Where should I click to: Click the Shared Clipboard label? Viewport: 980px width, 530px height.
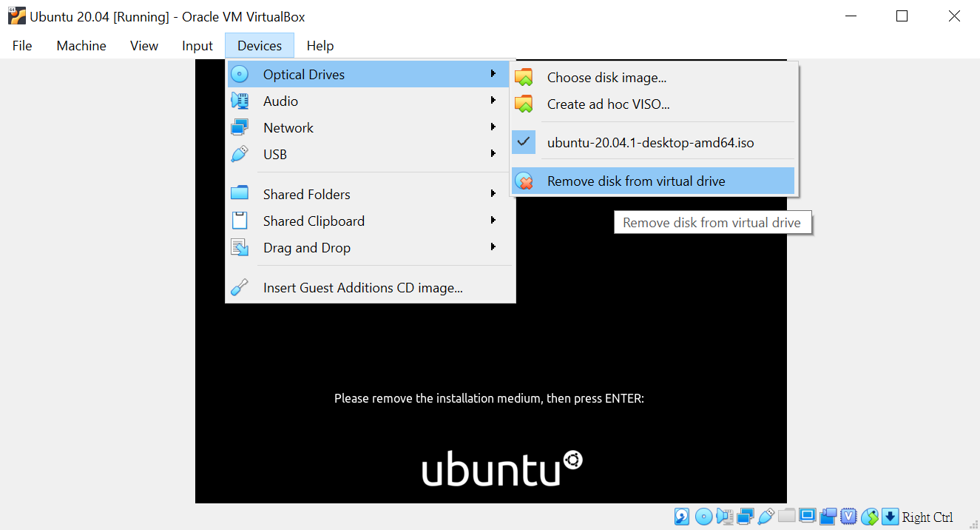(x=314, y=221)
